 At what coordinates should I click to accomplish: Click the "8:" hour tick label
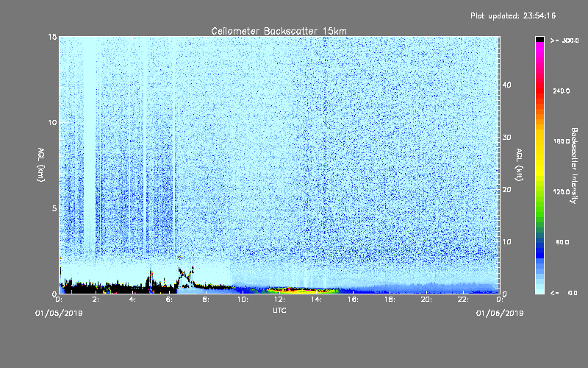[206, 300]
